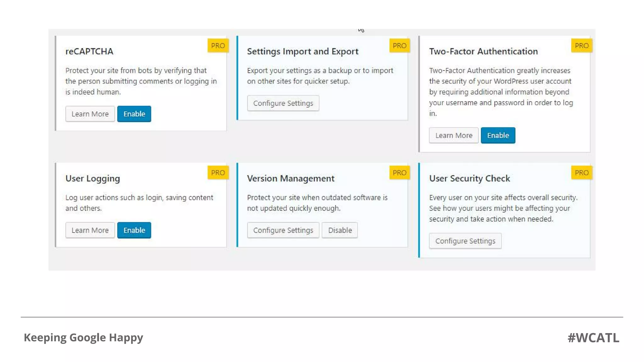This screenshot has height=362, width=644.
Task: Click the PRO badge on User Logging
Action: tap(218, 173)
